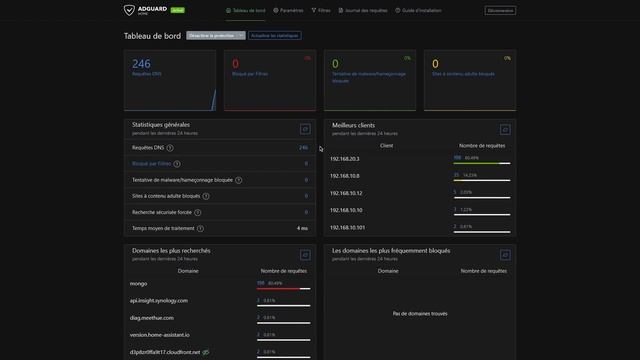This screenshot has width=640, height=360.
Task: Click Désactiver la protection button
Action: pos(211,36)
